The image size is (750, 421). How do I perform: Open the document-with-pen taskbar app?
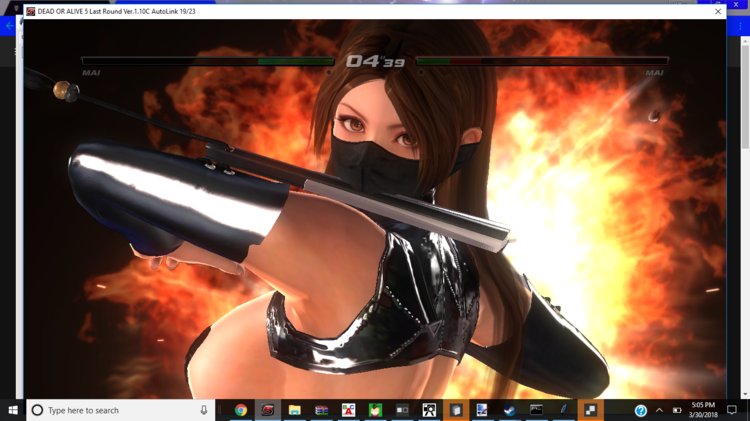482,410
